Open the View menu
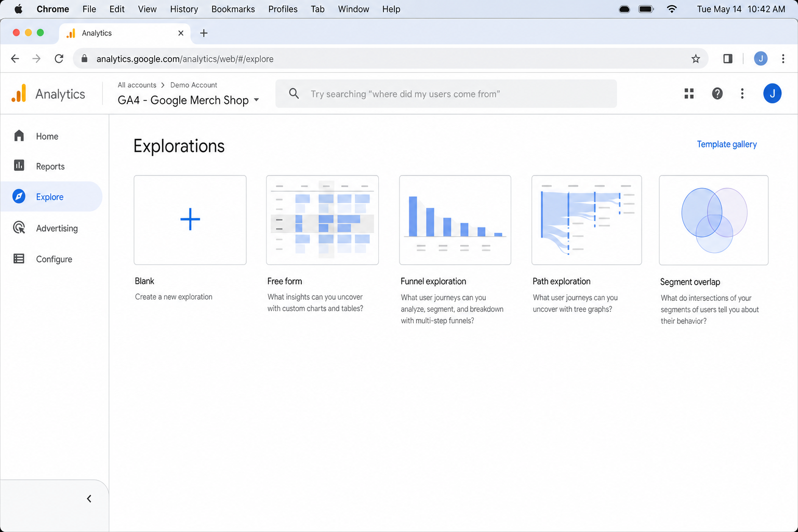This screenshot has height=532, width=798. [147, 9]
